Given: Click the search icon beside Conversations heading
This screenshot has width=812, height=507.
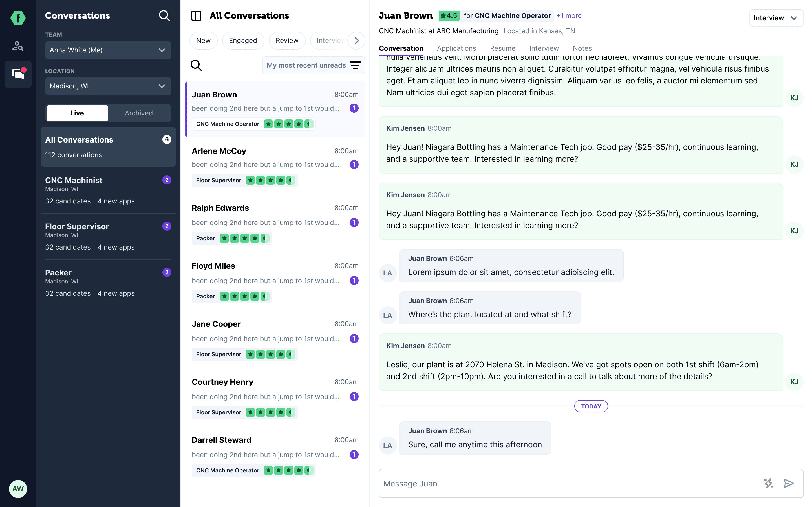Looking at the screenshot, I should (x=164, y=15).
